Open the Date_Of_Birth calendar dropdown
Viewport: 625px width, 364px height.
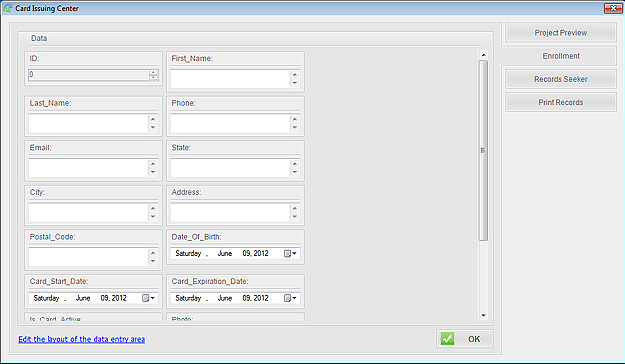[x=290, y=254]
